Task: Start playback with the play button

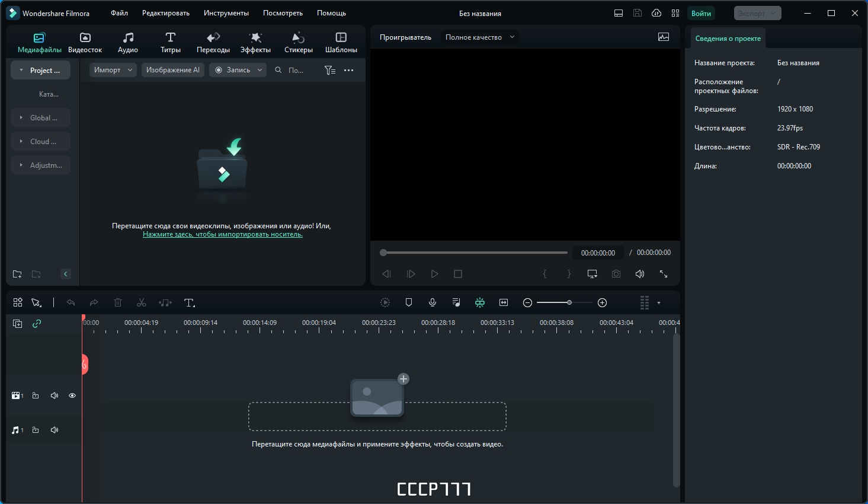Action: (434, 274)
